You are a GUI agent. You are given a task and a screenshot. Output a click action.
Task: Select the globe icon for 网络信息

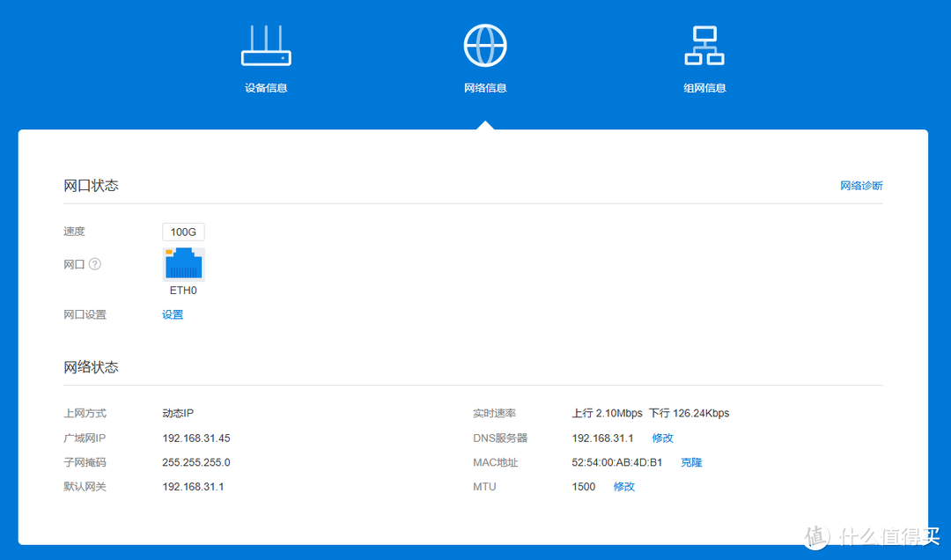pyautogui.click(x=485, y=44)
